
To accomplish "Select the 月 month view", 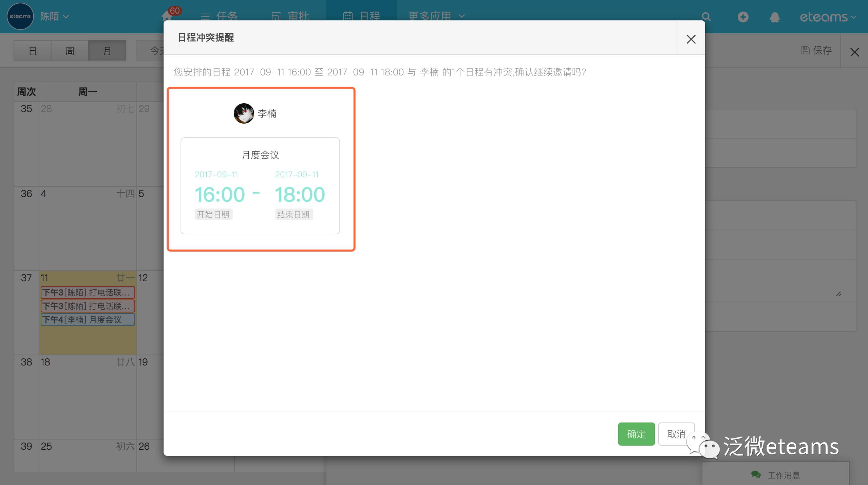I will point(107,51).
